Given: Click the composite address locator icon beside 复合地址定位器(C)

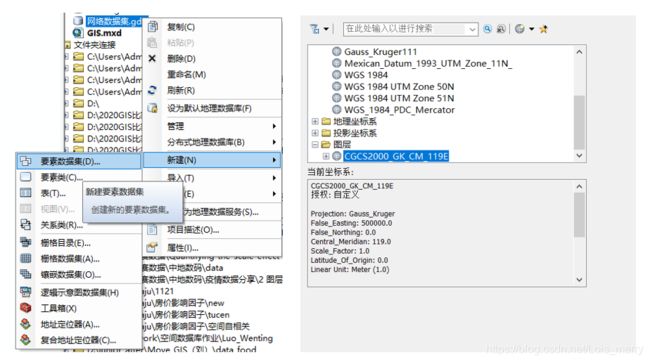Looking at the screenshot, I should [26, 340].
